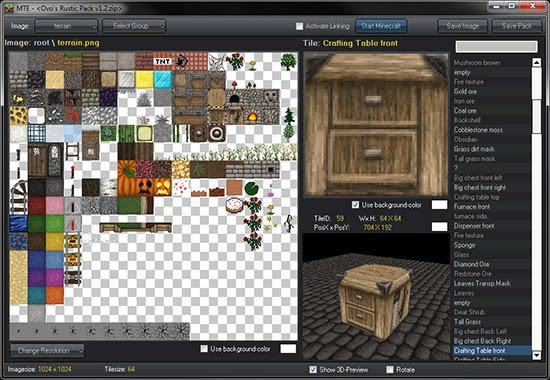Select the wooden door top tile
The image size is (550, 380).
pos(37,152)
